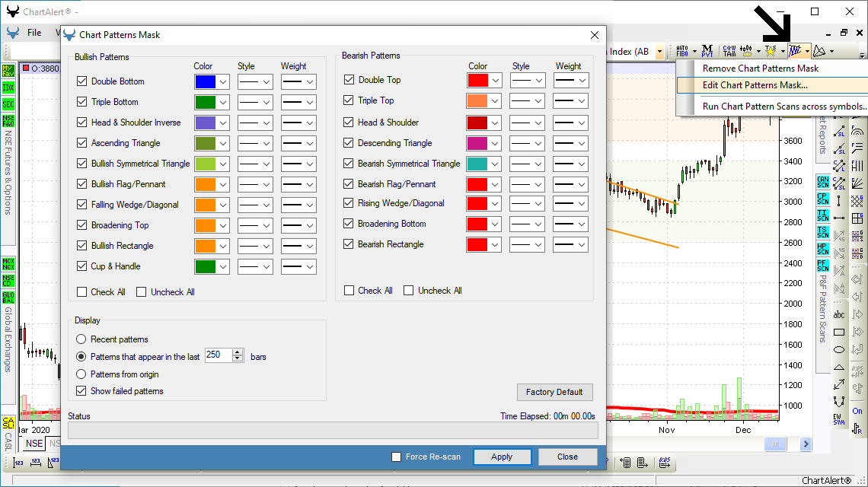868x487 pixels.
Task: Click the Chart Patterns Mask toolbar icon
Action: [795, 51]
